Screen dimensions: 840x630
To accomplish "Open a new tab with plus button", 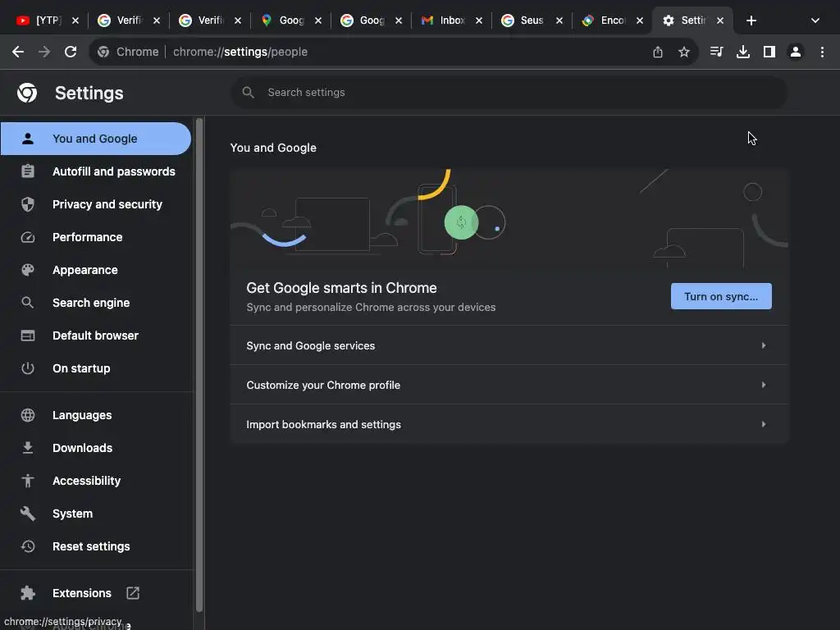I will (x=751, y=21).
